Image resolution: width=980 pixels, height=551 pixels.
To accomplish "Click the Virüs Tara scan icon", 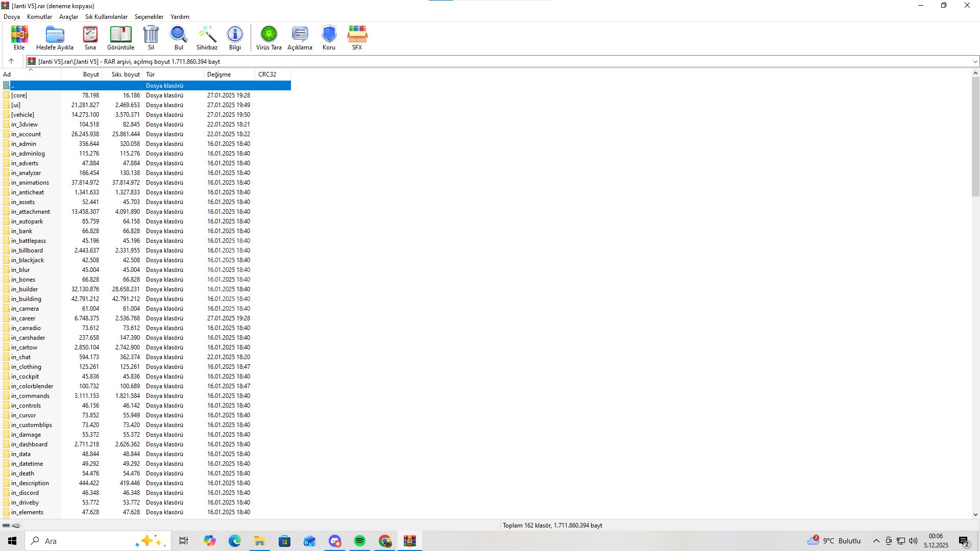I will coord(268,38).
